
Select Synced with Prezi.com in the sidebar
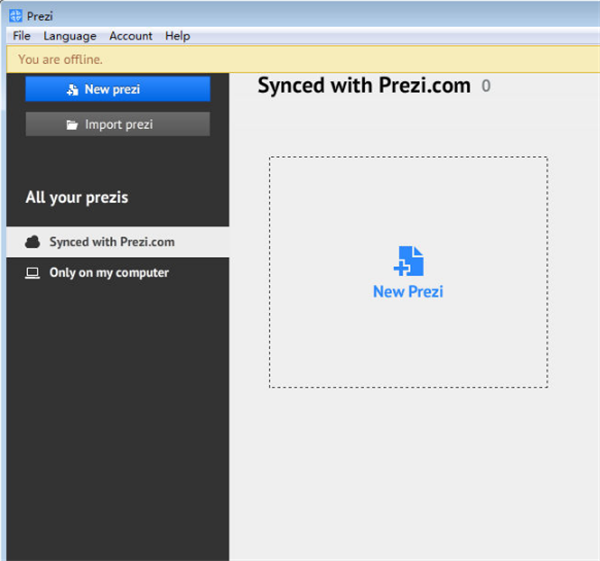[x=112, y=242]
